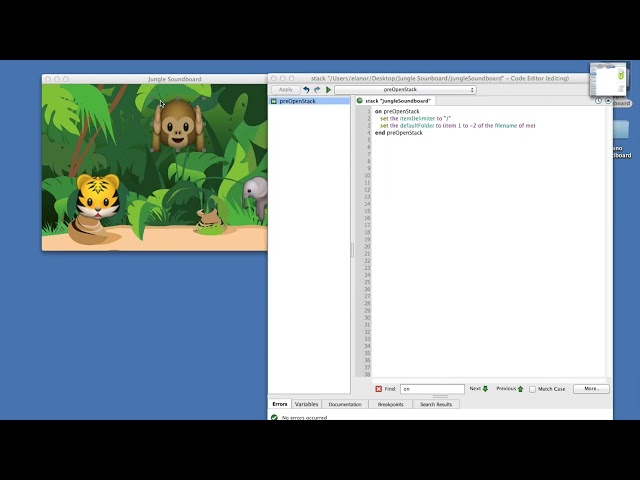640x480 pixels.
Task: Click the tiger image in Jungle Soundboard
Action: (x=98, y=196)
